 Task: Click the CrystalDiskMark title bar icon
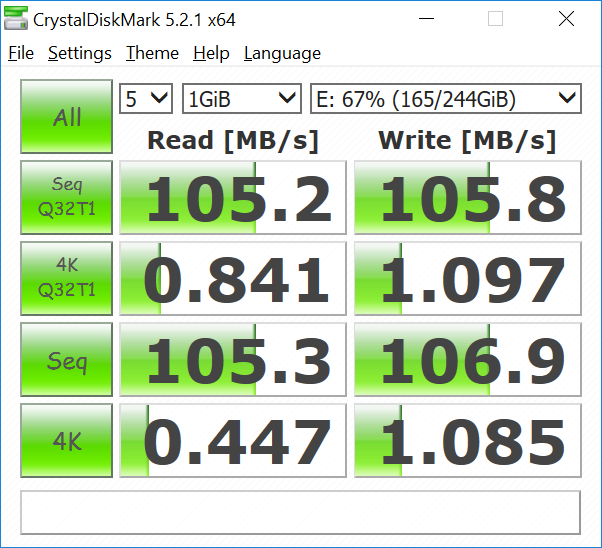tap(17, 19)
